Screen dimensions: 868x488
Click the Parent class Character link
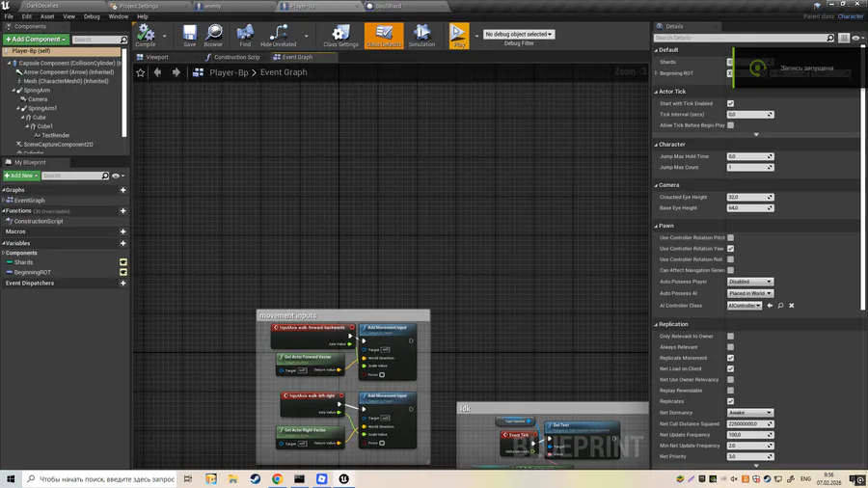(x=851, y=16)
